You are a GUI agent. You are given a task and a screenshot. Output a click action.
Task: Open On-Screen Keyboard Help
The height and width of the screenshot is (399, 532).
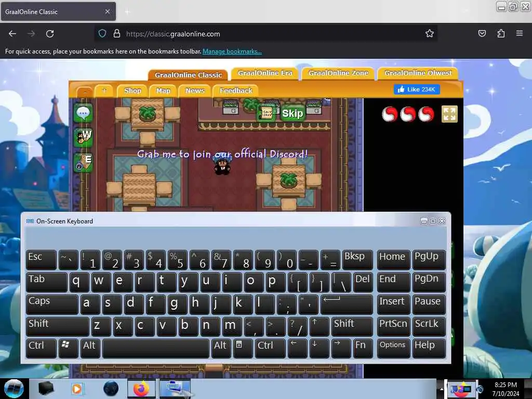coord(429,349)
